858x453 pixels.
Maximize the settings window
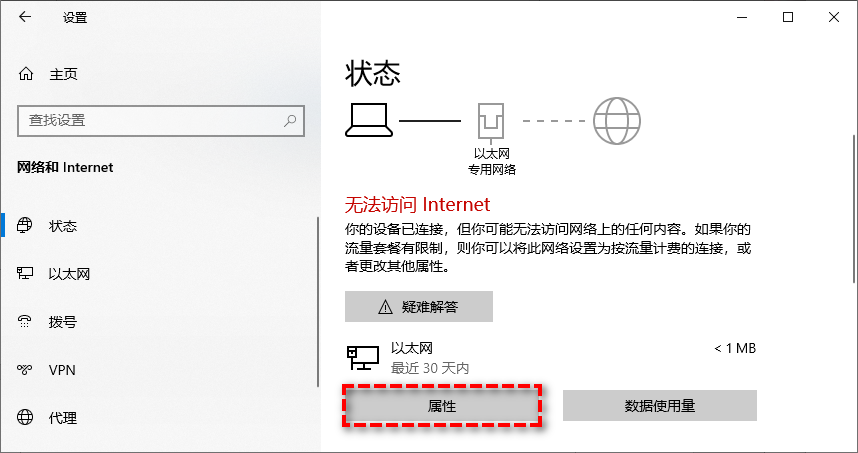(x=788, y=18)
